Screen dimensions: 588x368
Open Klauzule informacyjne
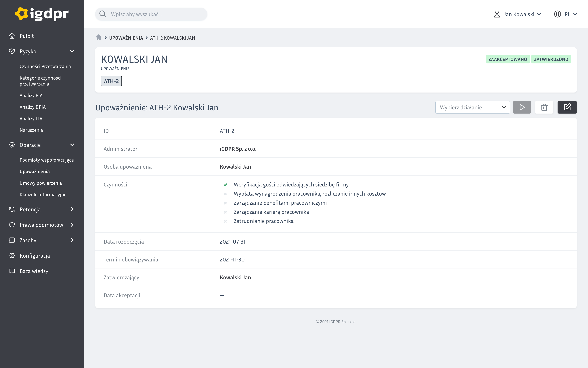[43, 195]
